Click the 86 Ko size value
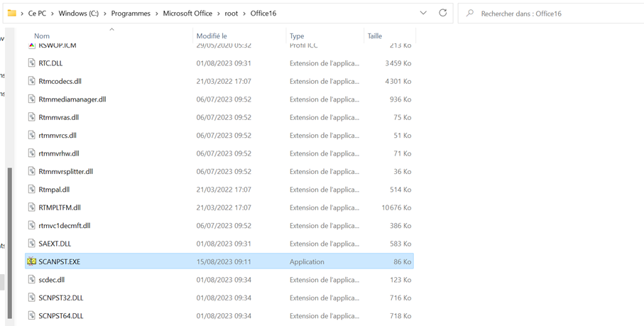The height and width of the screenshot is (326, 644). click(403, 261)
